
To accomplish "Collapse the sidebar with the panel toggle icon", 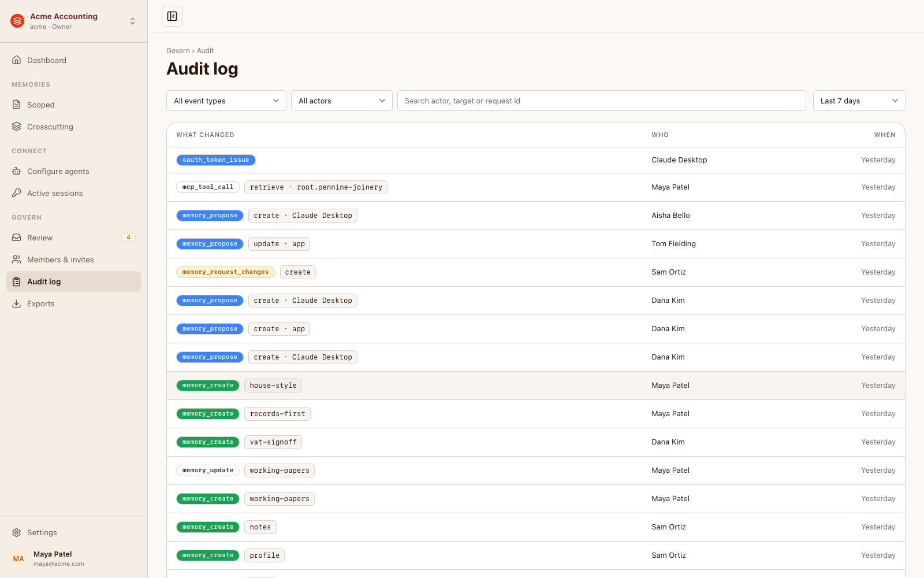I will pyautogui.click(x=172, y=16).
